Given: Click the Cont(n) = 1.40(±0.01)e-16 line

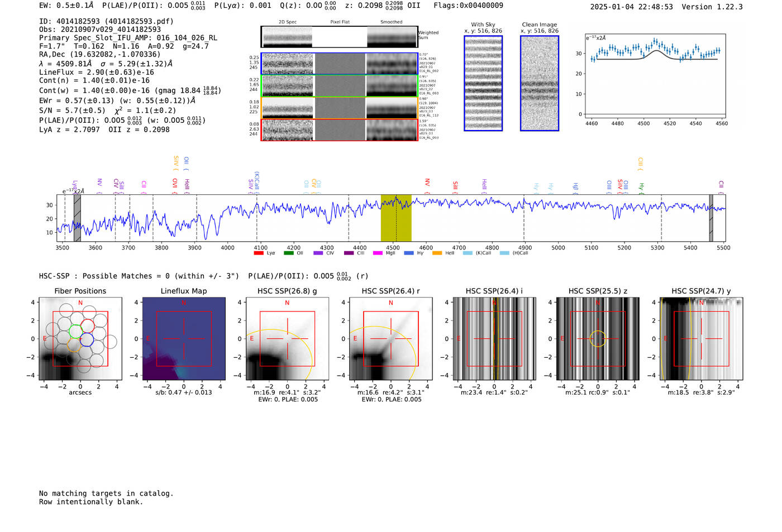Looking at the screenshot, I should pos(94,80).
